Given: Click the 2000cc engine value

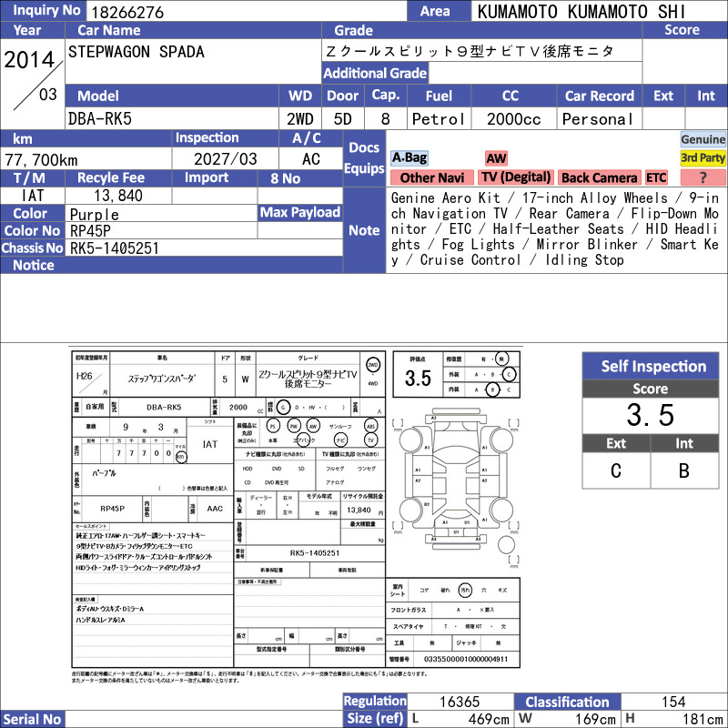Looking at the screenshot, I should pos(513,119).
